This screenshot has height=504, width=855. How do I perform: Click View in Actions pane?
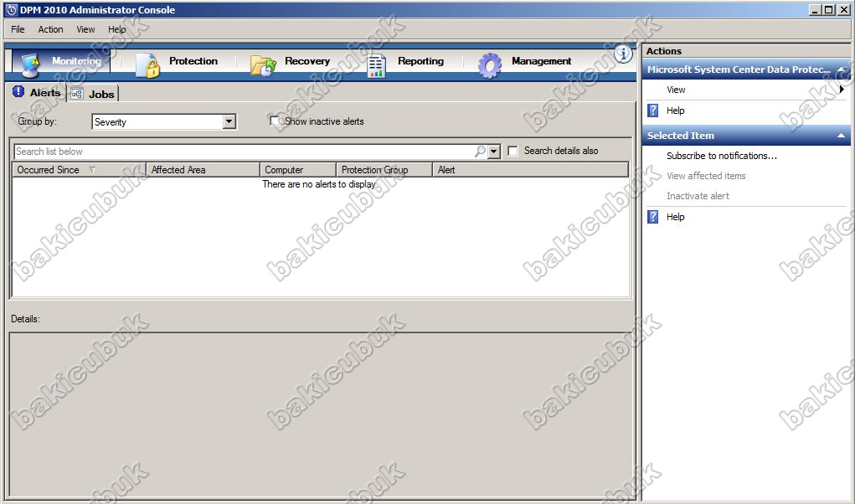click(x=676, y=90)
